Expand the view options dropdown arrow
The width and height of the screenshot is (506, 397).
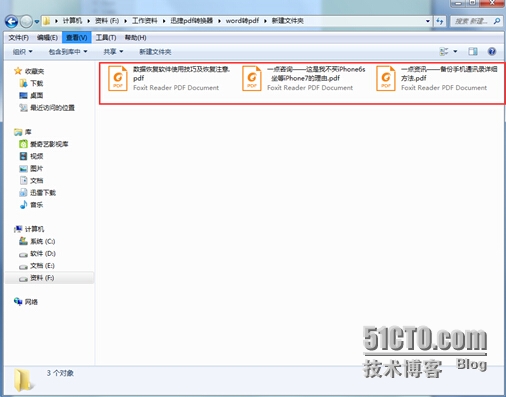pos(455,51)
